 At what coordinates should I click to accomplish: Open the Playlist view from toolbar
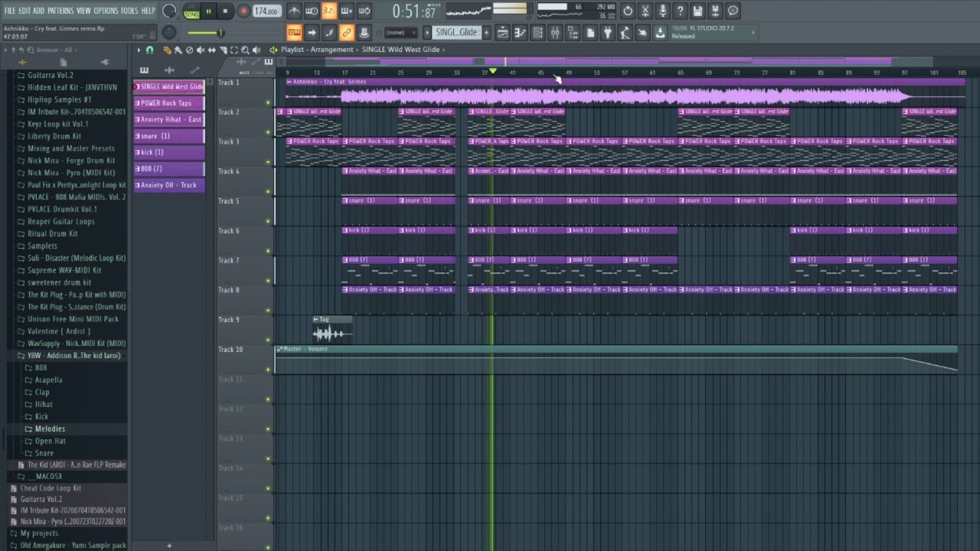(502, 32)
